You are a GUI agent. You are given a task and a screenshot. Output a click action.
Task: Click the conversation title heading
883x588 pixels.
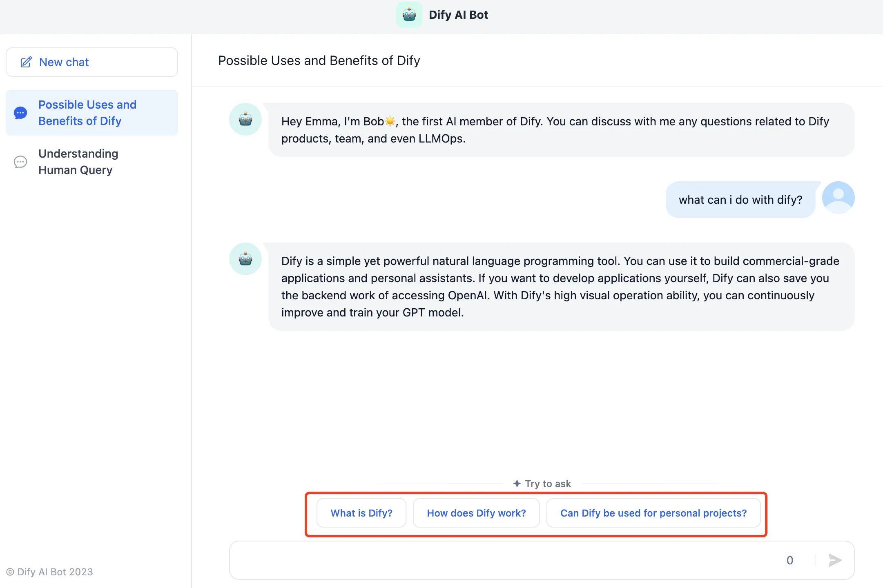click(319, 60)
